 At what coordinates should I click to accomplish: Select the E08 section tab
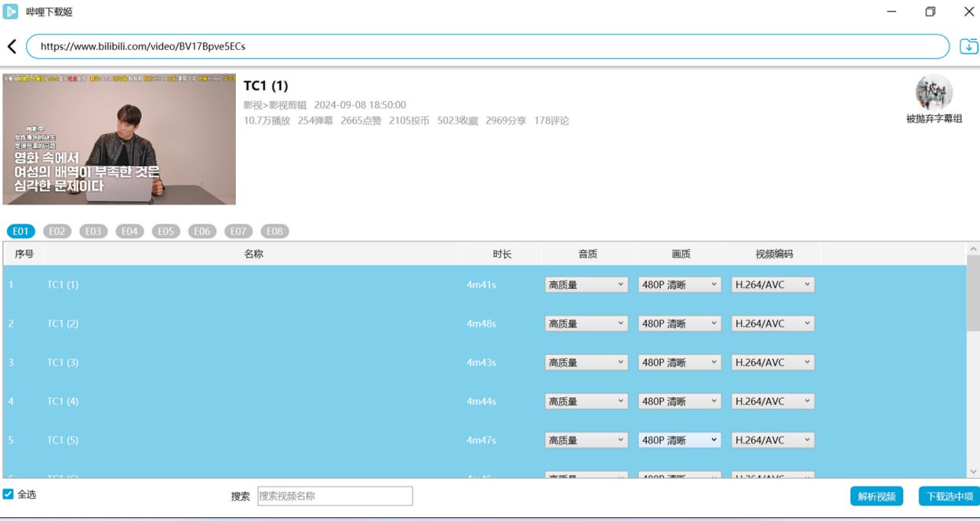[x=275, y=231]
